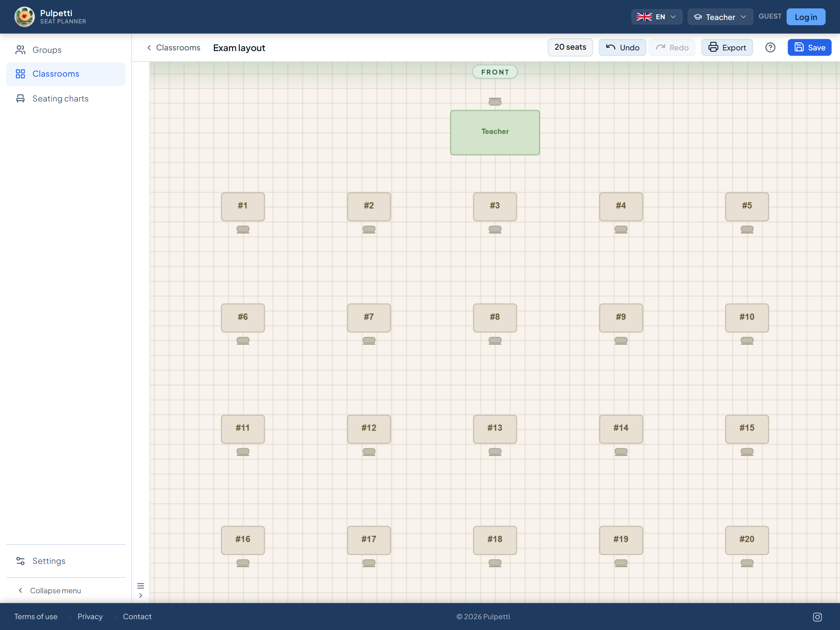Open Groups in the sidebar
The image size is (840, 630).
[66, 50]
